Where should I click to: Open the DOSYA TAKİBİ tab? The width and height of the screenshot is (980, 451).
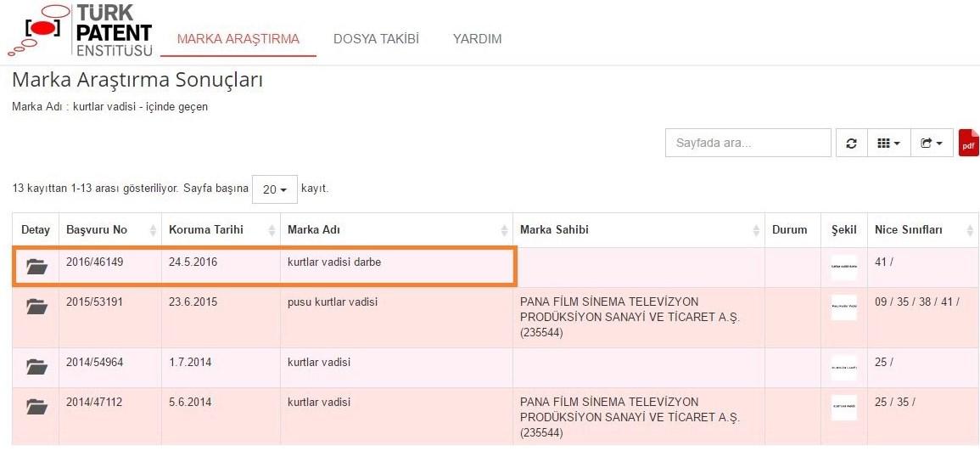[376, 39]
